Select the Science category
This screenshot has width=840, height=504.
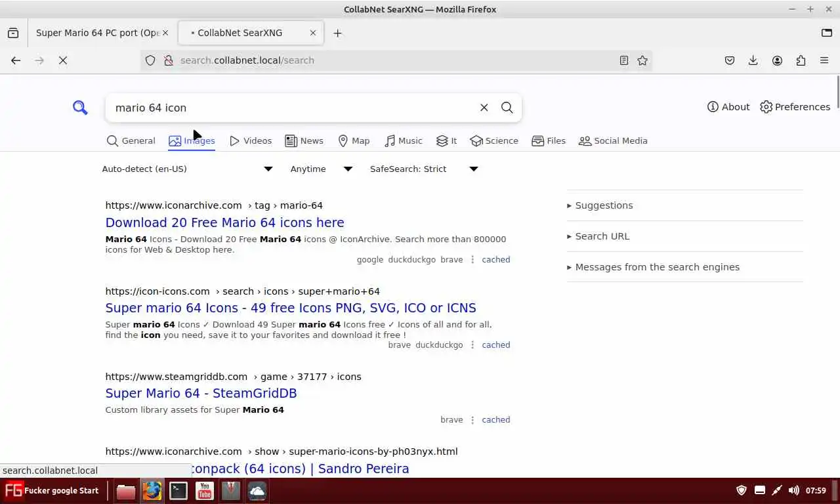coord(494,140)
